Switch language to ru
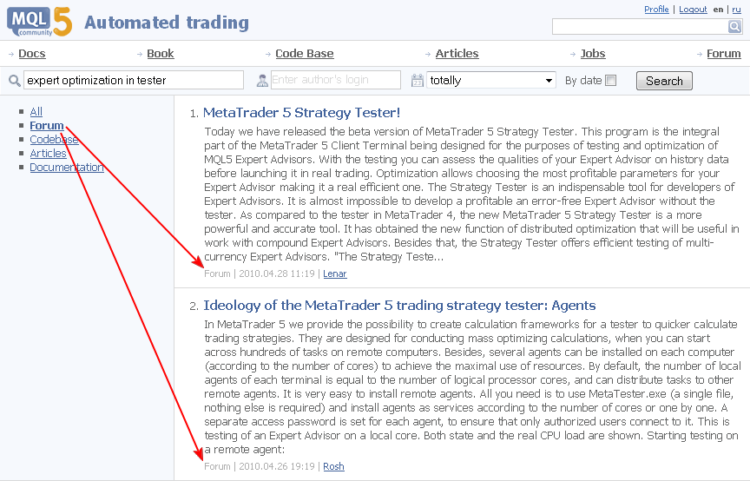Viewport: 750px width, 481px height. [736, 10]
